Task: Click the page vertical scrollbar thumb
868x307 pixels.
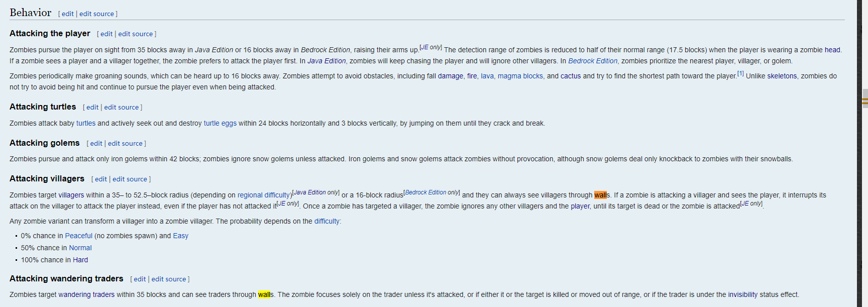Action: click(x=865, y=98)
